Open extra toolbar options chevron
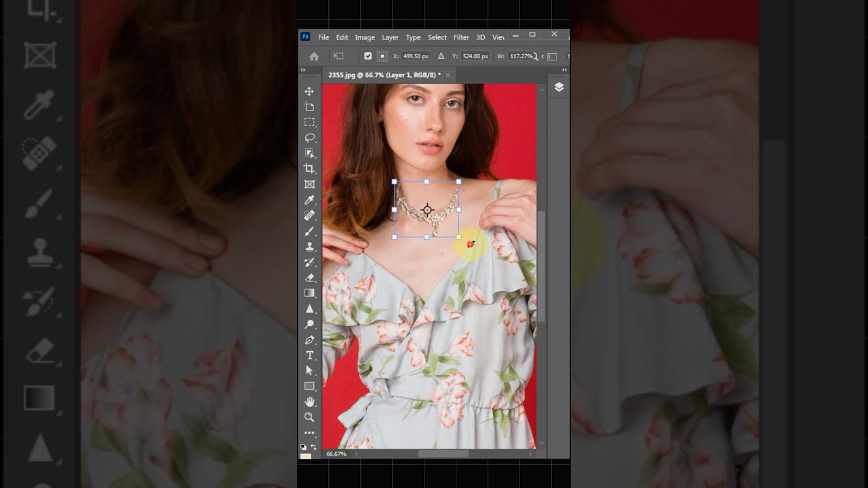868x488 pixels. (302, 69)
